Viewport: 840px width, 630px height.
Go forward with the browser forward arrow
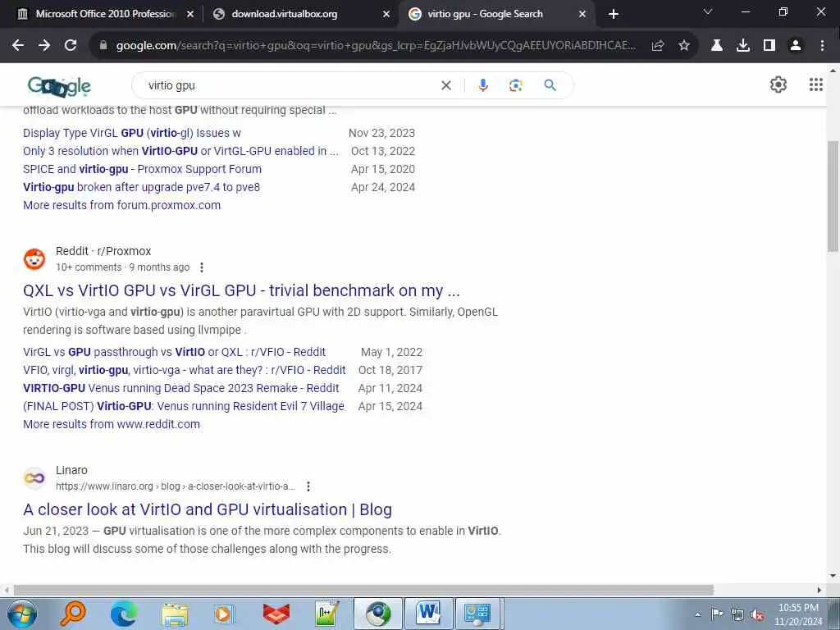[44, 46]
